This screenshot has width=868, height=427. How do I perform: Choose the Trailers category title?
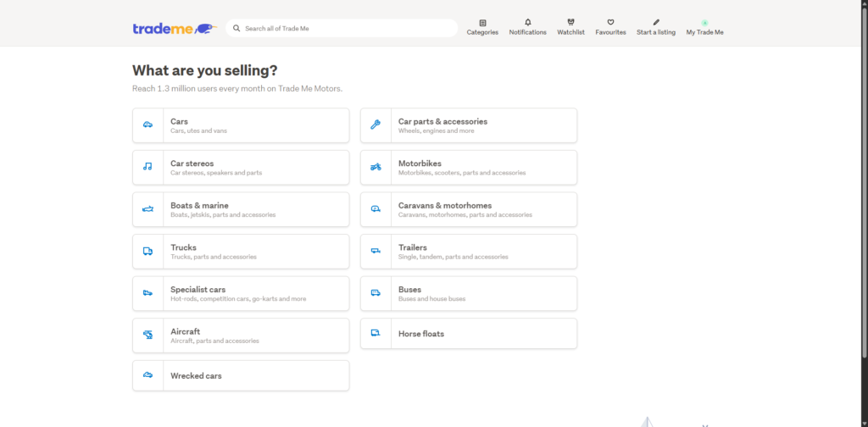tap(413, 247)
